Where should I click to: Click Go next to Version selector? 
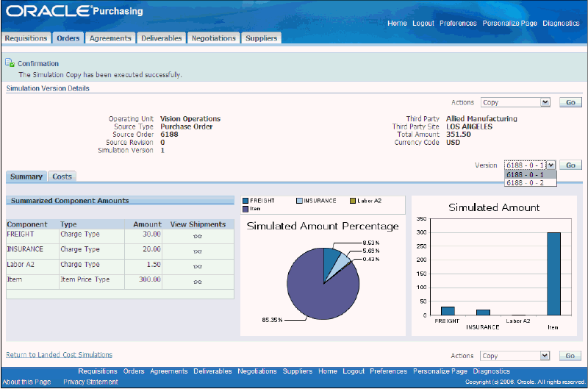[570, 165]
